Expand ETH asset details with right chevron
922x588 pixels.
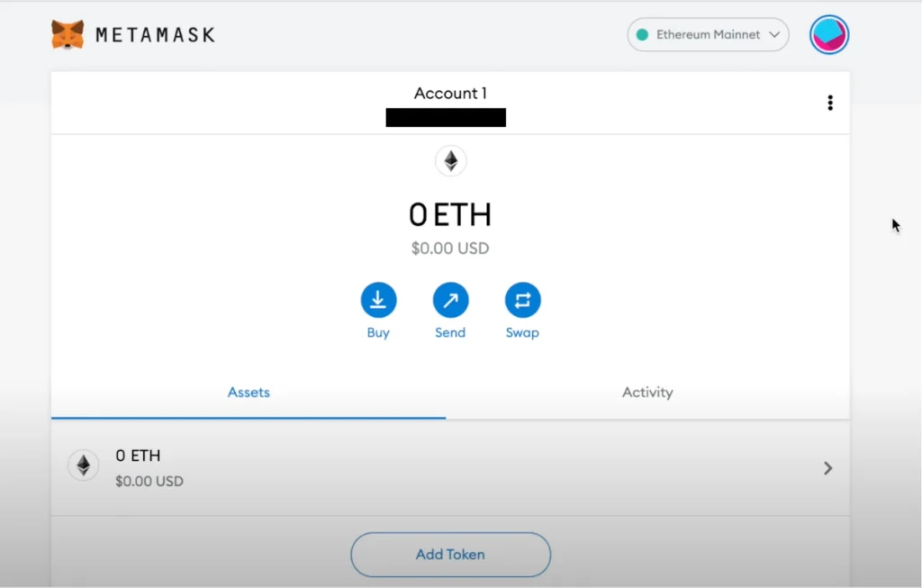pyautogui.click(x=827, y=468)
